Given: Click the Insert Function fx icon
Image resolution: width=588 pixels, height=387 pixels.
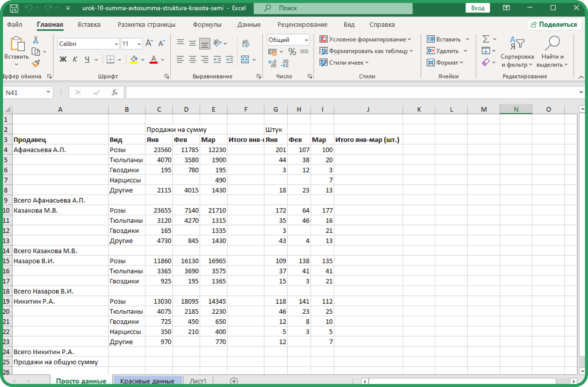Looking at the screenshot, I should pyautogui.click(x=115, y=93).
